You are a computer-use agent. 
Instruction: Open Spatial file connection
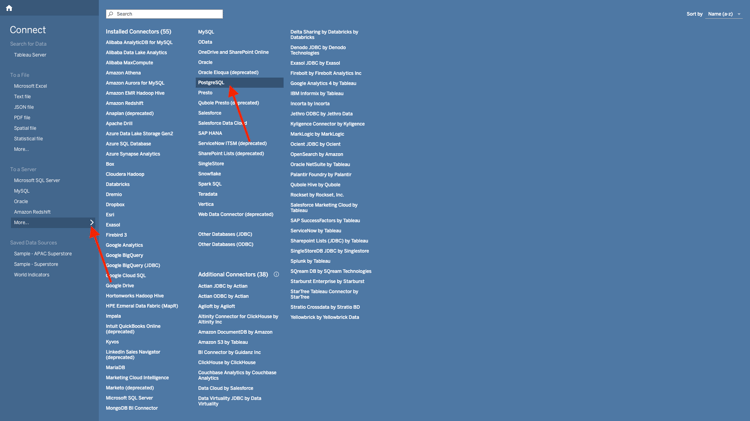(x=25, y=128)
